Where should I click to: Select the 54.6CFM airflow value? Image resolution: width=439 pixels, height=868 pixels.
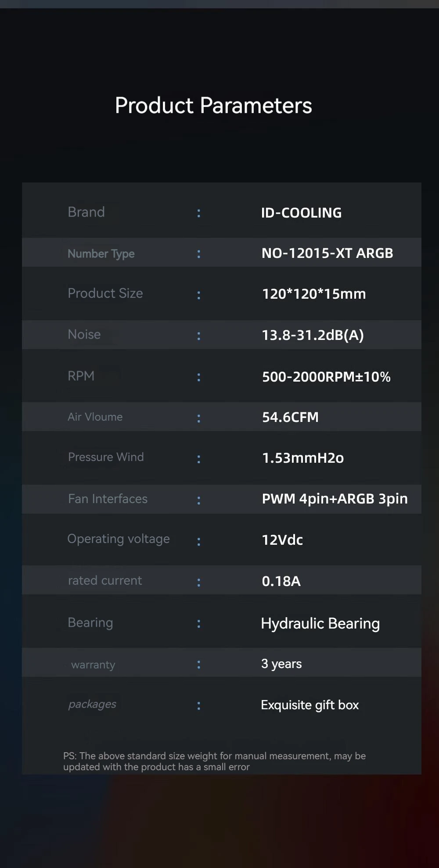[290, 417]
